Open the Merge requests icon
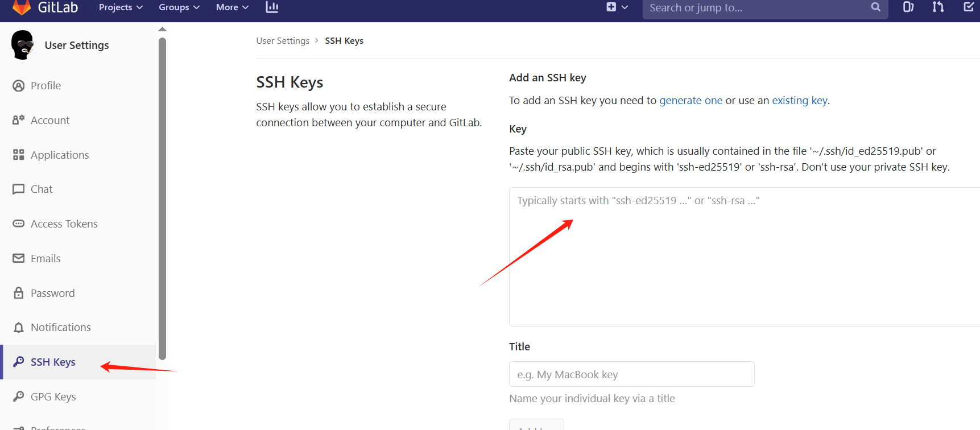 click(938, 7)
